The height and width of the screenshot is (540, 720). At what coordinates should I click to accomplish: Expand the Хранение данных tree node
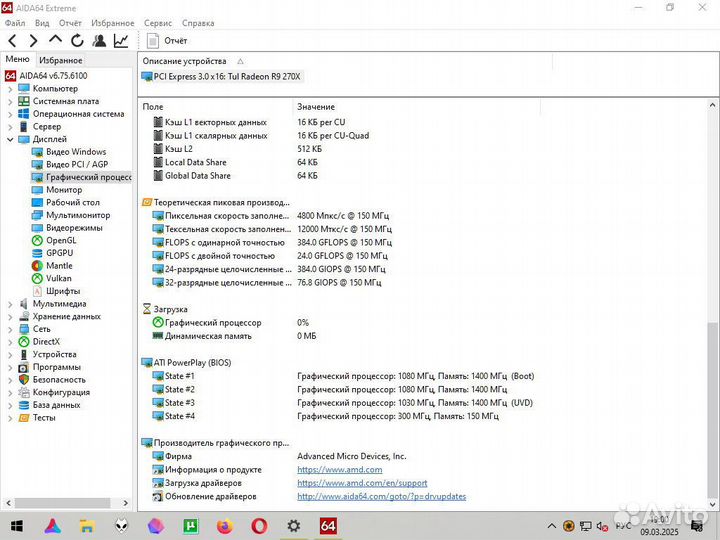tap(10, 316)
